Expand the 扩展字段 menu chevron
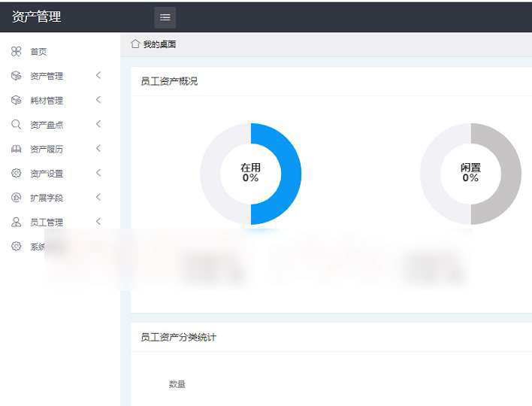Screen dimensions: 532x406 pos(98,197)
